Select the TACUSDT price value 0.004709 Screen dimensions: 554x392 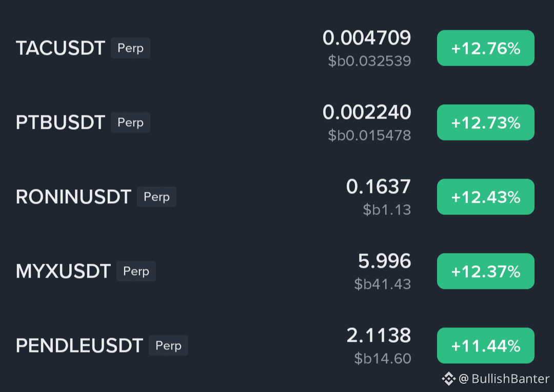point(366,38)
